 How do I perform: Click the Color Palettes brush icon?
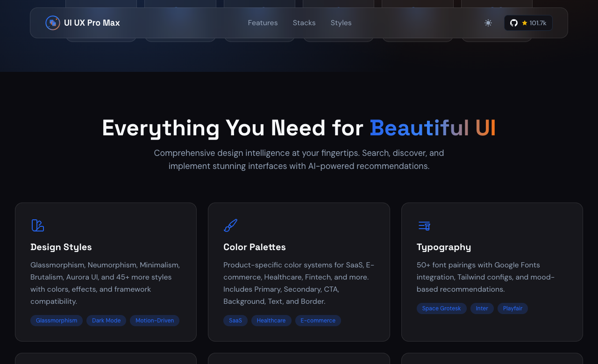230,225
